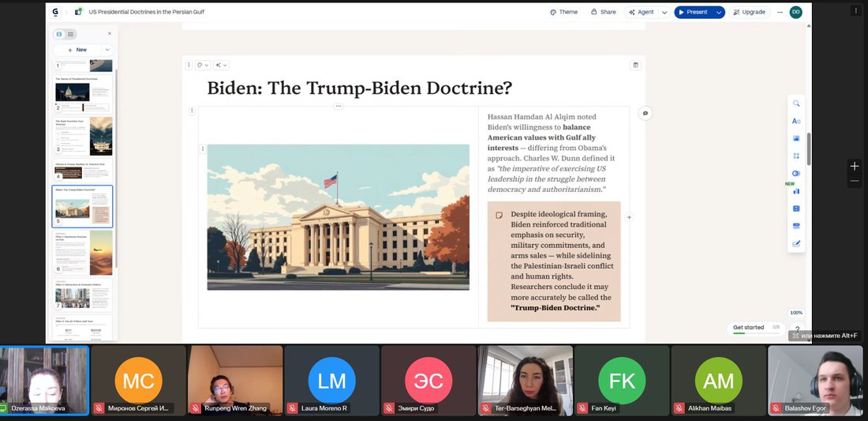Screen dimensions: 868x421
Task: Expand the Present button dropdown arrow
Action: 719,12
